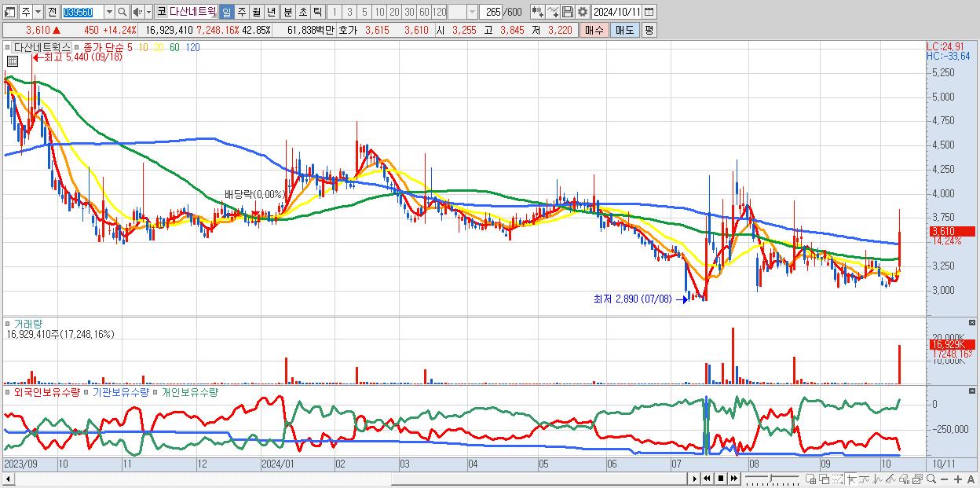Click the 평 button next to 매도
The image size is (980, 488).
point(648,30)
